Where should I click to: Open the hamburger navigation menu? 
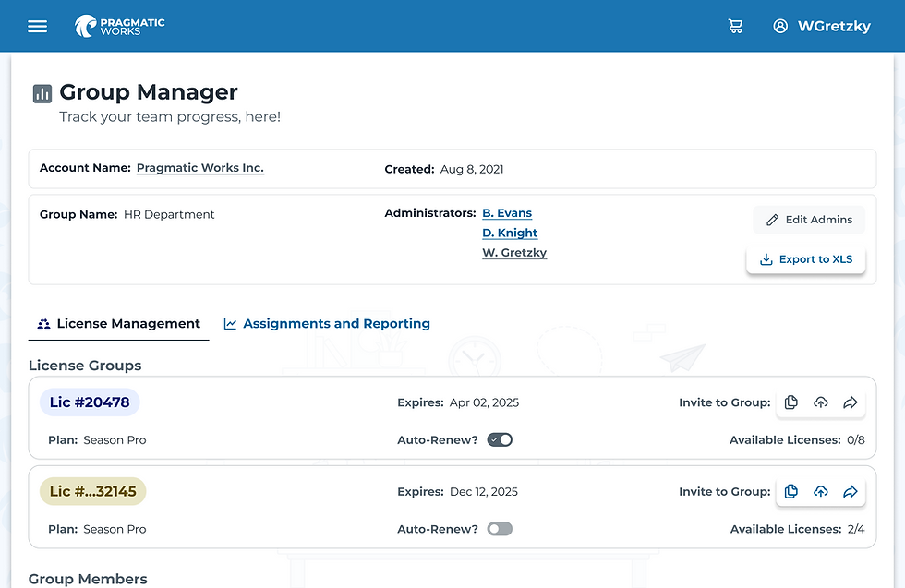(x=37, y=26)
